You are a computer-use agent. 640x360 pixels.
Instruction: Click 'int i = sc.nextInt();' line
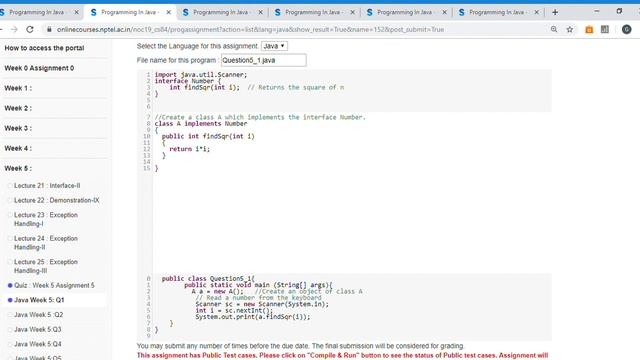(234, 310)
